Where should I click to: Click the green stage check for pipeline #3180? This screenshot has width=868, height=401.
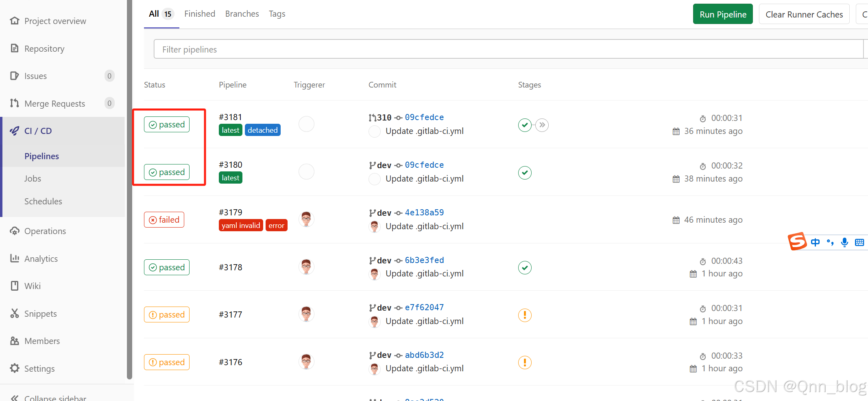click(x=524, y=173)
